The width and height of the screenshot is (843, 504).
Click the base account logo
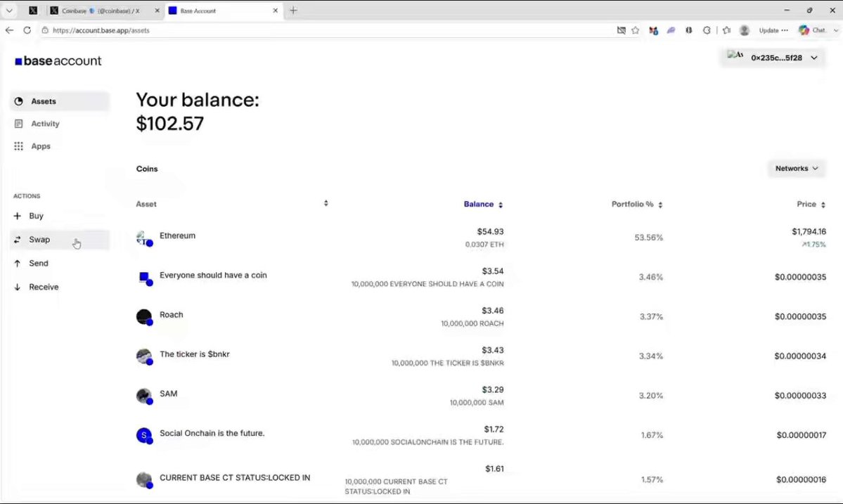tap(58, 61)
